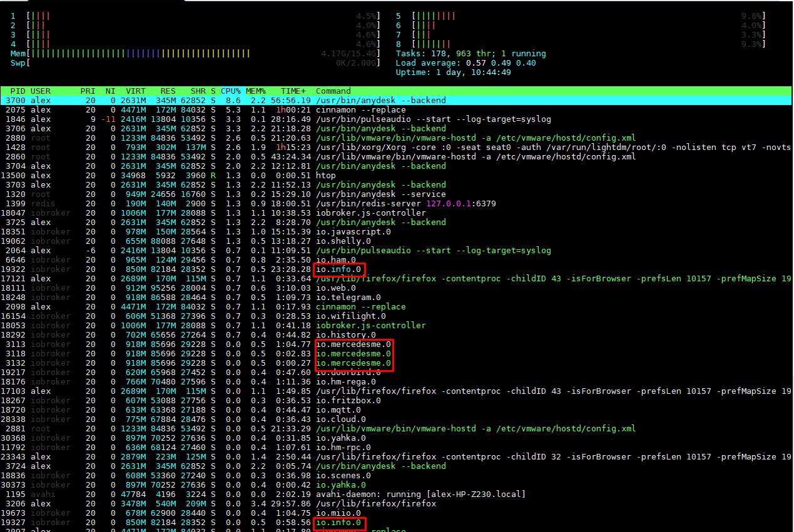
Task: Select the io.scenes.0 process row
Action: 396,475
